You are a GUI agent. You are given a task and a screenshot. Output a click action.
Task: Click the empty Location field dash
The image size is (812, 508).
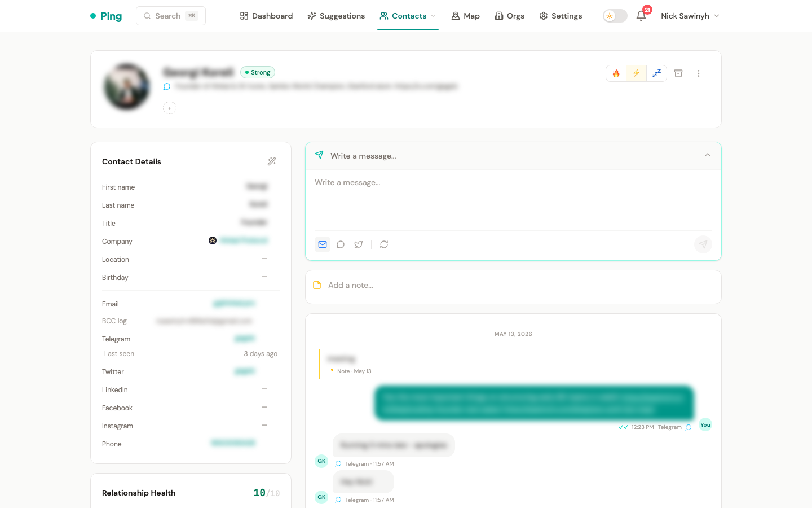(x=264, y=259)
